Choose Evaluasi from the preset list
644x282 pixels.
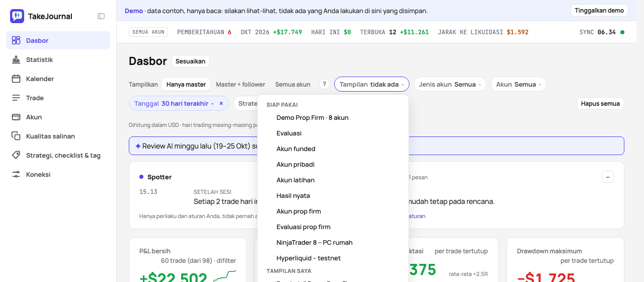coord(333,133)
